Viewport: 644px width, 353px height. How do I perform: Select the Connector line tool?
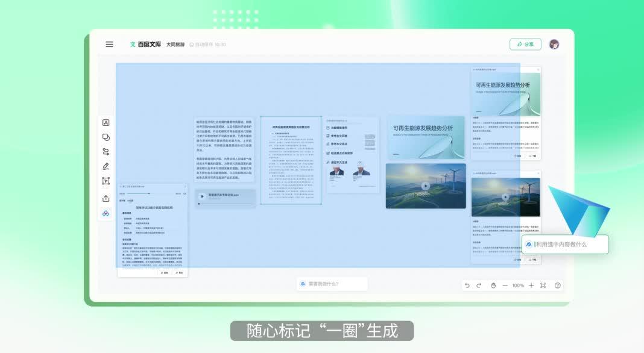106,151
